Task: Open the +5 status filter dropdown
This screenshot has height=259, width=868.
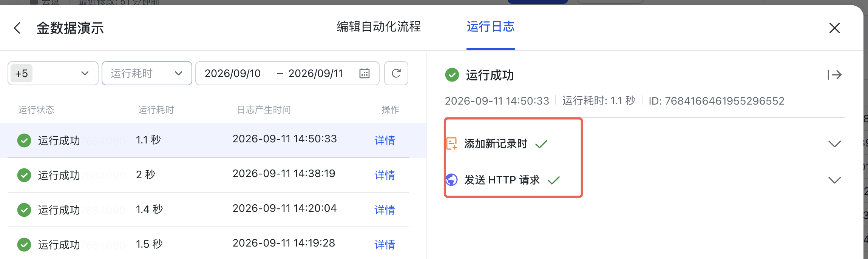Action: coord(53,73)
